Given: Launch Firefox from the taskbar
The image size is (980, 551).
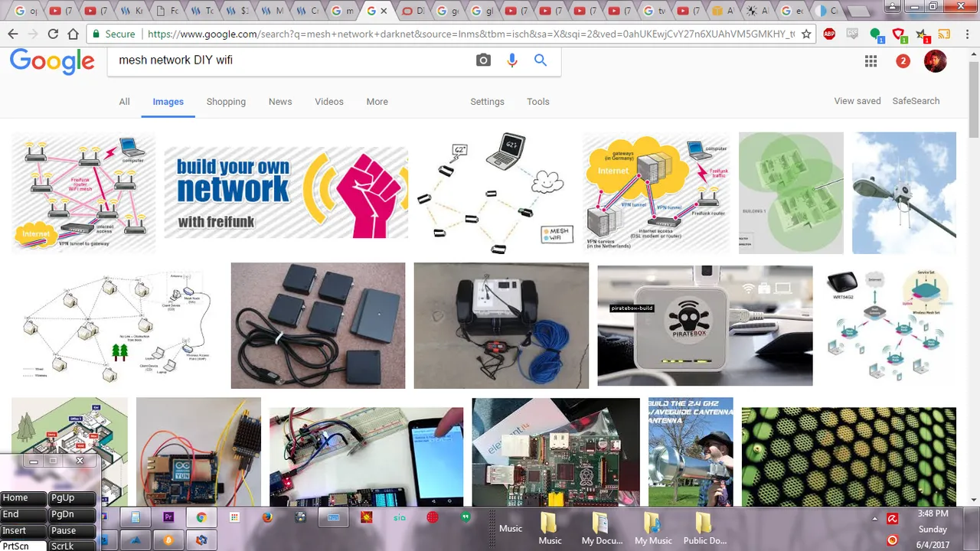Looking at the screenshot, I should point(267,518).
